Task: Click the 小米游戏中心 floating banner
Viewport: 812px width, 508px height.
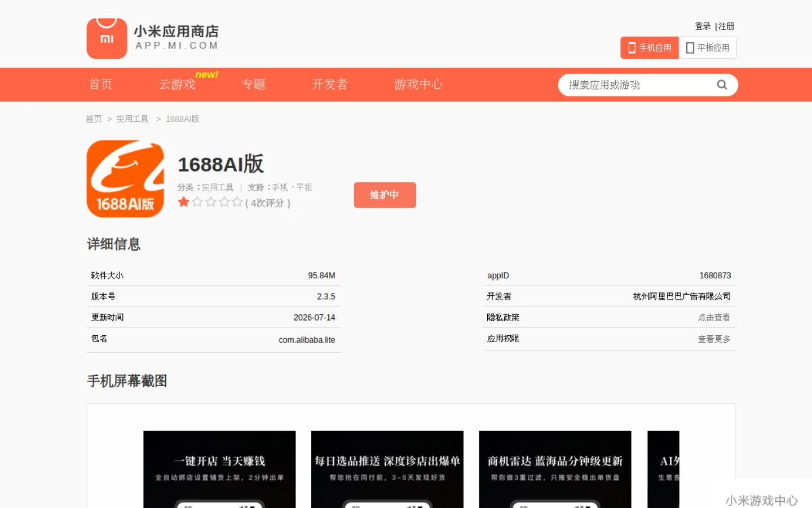Action: (761, 500)
